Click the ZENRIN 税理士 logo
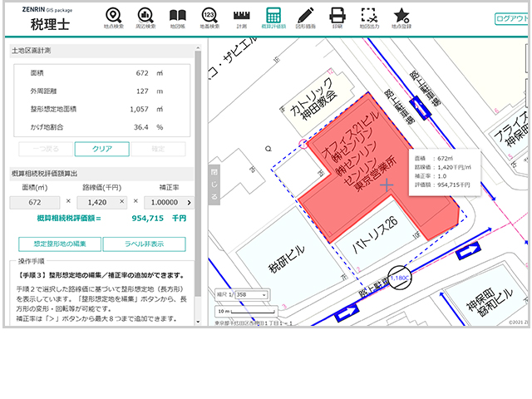 coord(48,19)
